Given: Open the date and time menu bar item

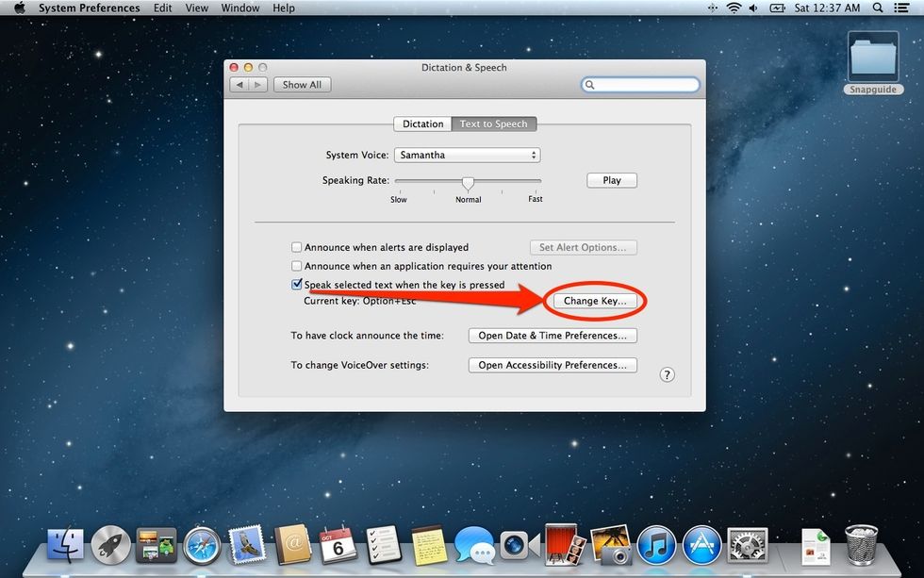Looking at the screenshot, I should 827,8.
